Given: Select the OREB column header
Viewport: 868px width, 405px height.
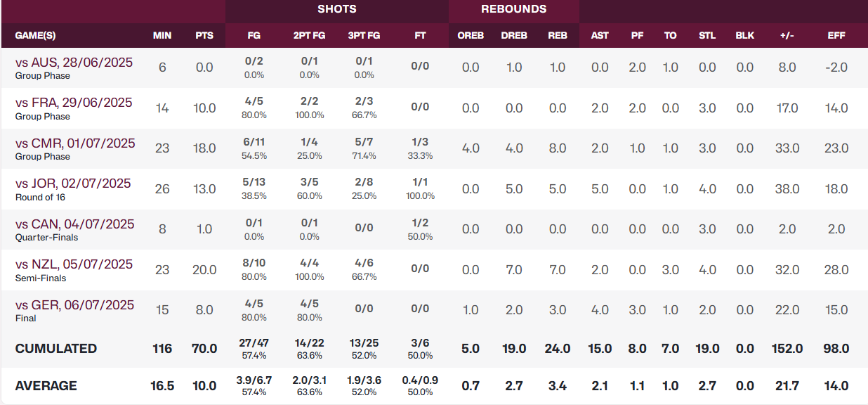Looking at the screenshot, I should pos(471,35).
